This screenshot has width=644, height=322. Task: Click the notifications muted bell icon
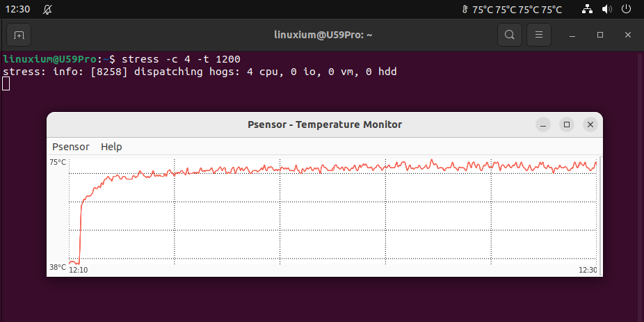tap(48, 9)
